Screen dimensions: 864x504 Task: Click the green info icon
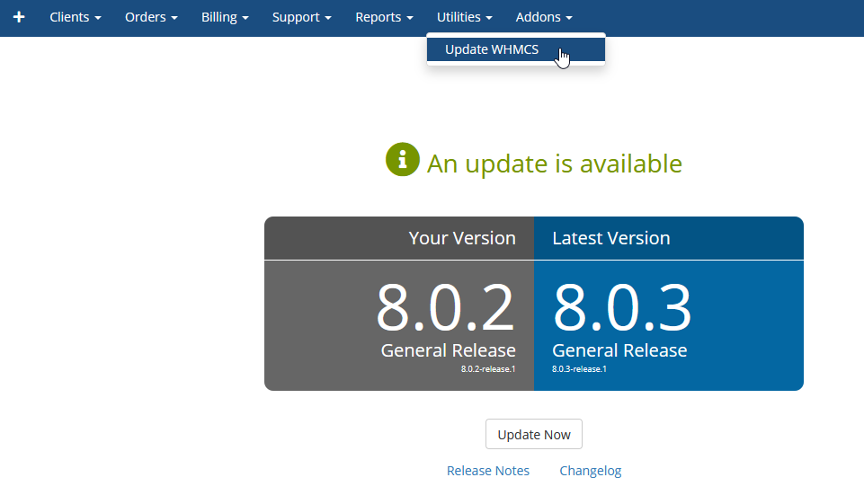pos(402,160)
